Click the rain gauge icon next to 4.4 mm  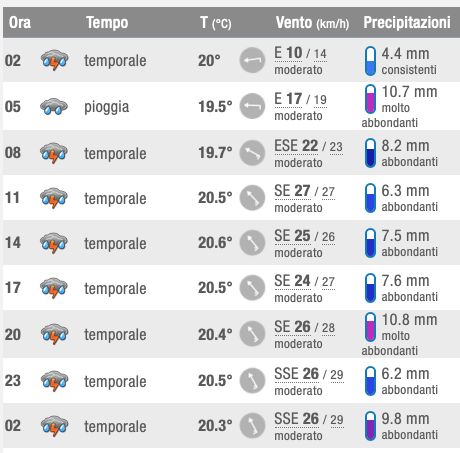coord(370,61)
